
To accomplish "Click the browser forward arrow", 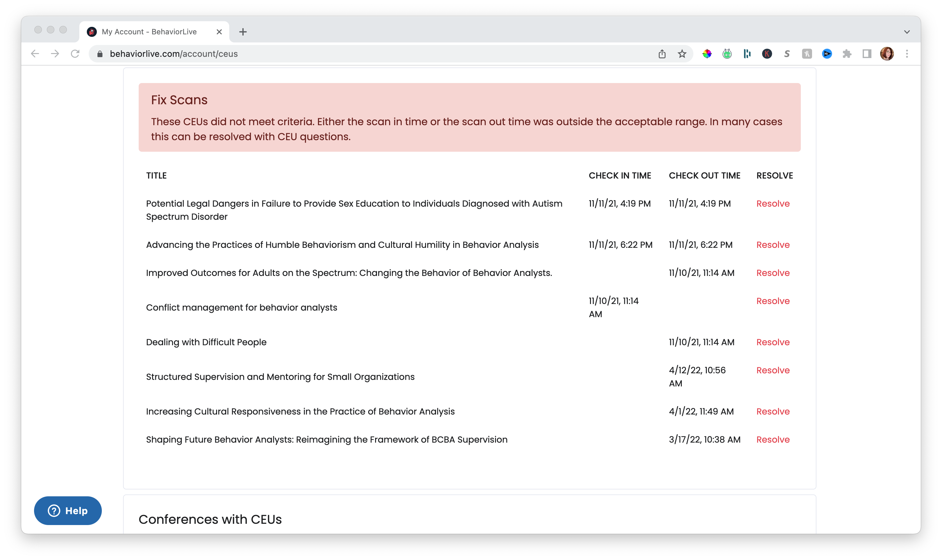I will coord(55,54).
